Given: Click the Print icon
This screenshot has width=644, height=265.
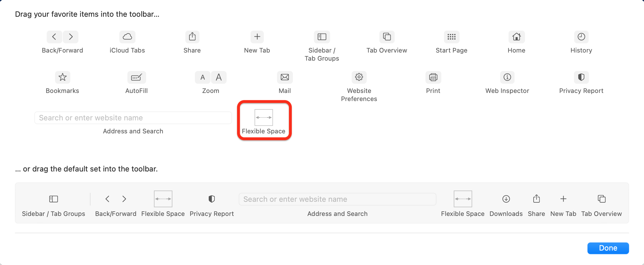Looking at the screenshot, I should (433, 77).
